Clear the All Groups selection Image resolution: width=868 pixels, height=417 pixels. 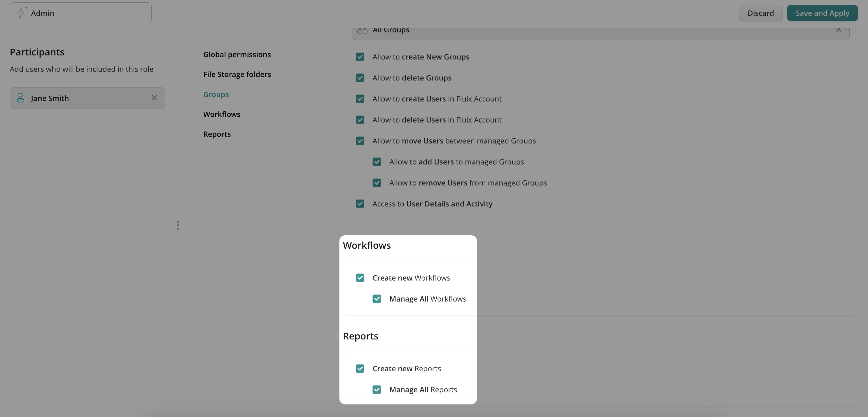838,30
